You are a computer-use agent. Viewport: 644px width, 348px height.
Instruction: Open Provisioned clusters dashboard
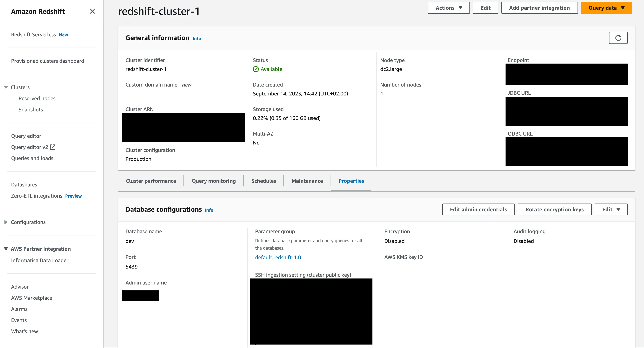click(x=48, y=61)
